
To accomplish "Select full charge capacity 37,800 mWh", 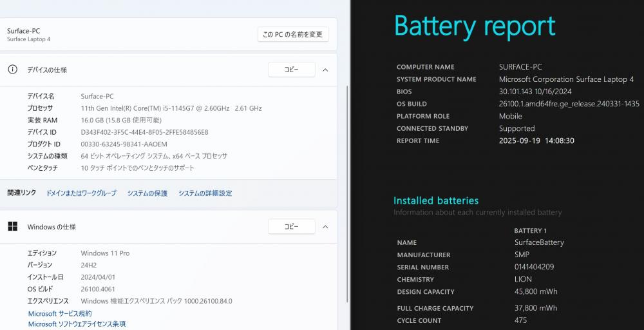I will click(536, 308).
